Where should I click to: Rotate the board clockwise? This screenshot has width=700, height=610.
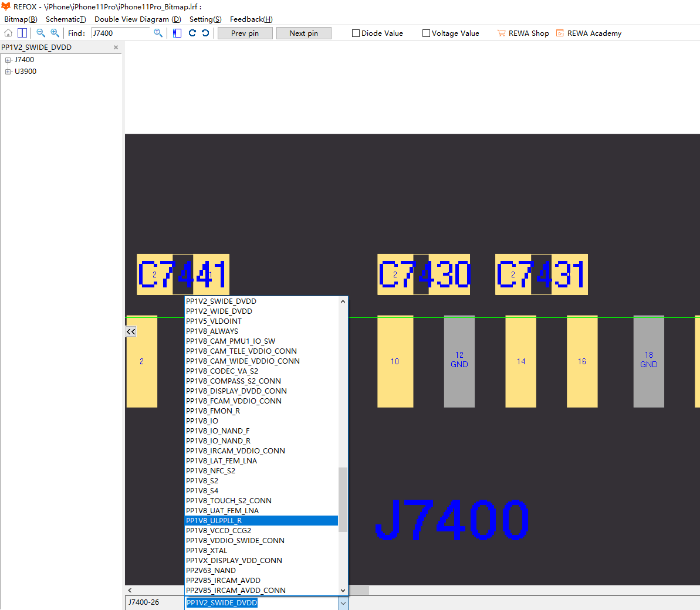click(x=192, y=33)
